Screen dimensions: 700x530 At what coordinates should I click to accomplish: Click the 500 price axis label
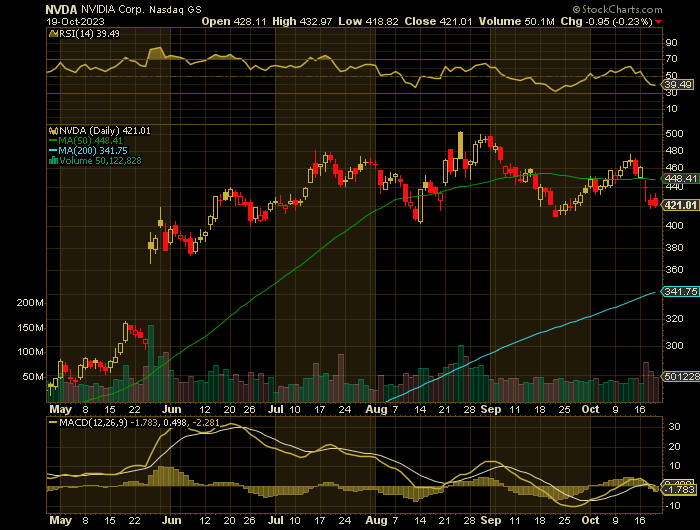point(674,134)
